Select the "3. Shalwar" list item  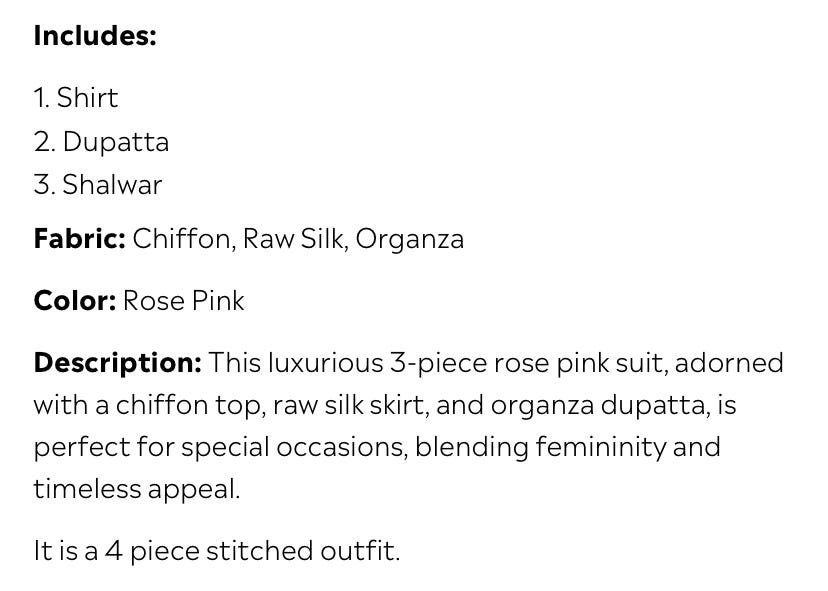tap(98, 184)
